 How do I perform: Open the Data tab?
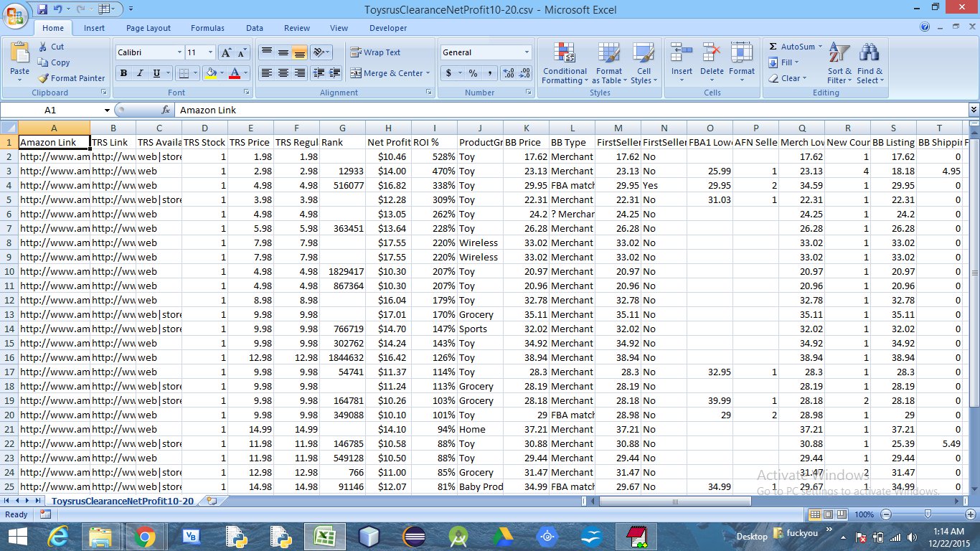tap(255, 28)
